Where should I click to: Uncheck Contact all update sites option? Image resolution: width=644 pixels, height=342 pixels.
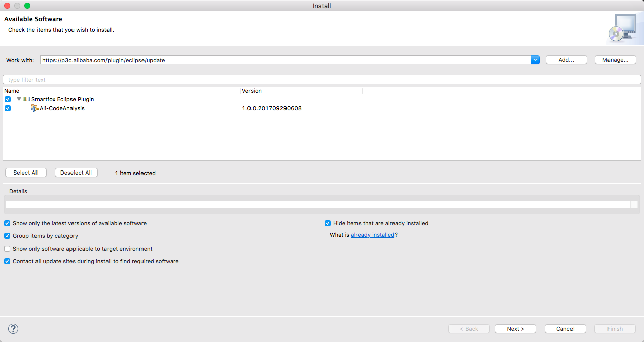pos(7,261)
